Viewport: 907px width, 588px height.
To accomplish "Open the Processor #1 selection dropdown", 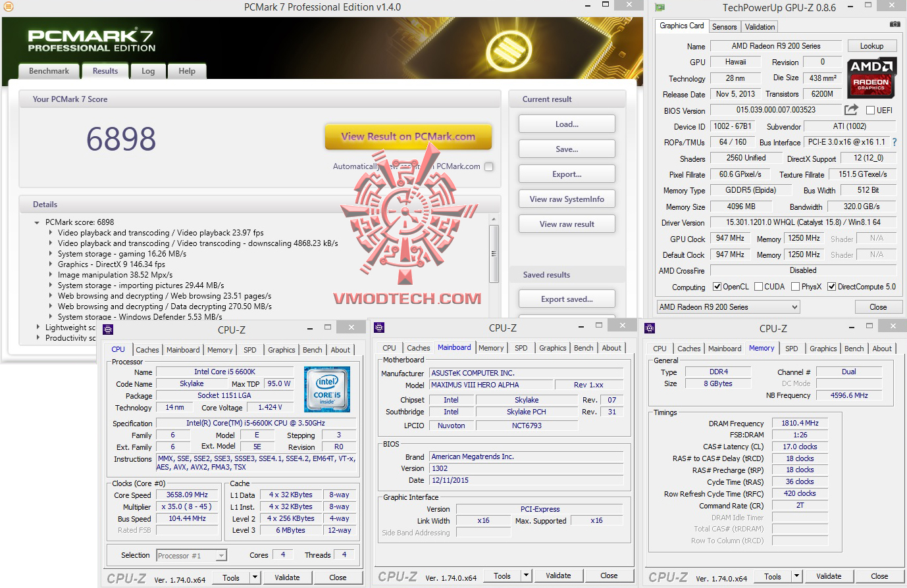I will (x=192, y=556).
